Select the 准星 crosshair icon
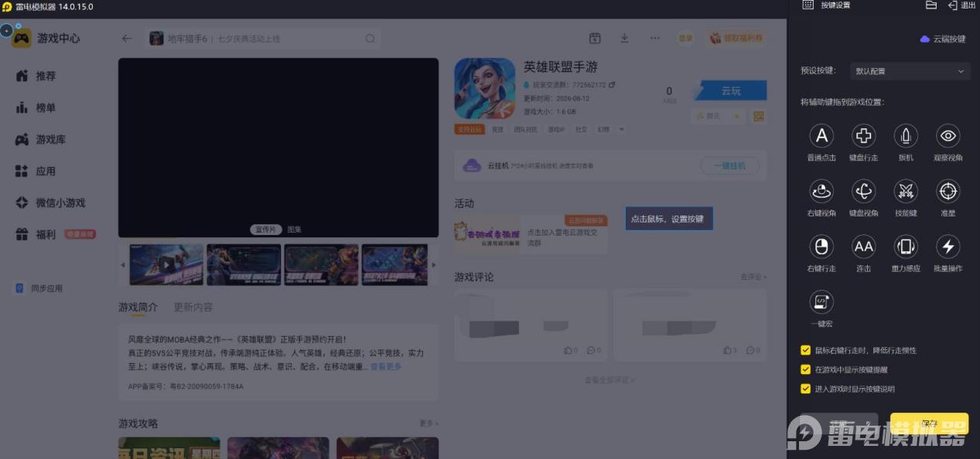The width and height of the screenshot is (980, 459). (x=948, y=191)
